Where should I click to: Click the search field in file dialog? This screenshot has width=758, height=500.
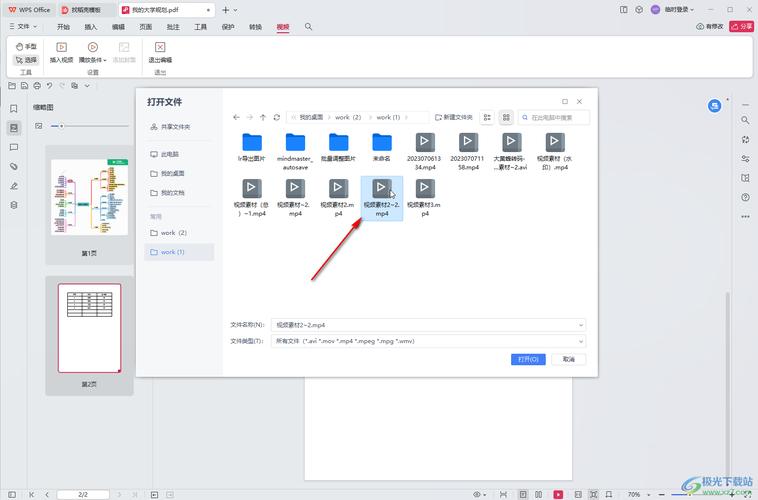point(554,118)
